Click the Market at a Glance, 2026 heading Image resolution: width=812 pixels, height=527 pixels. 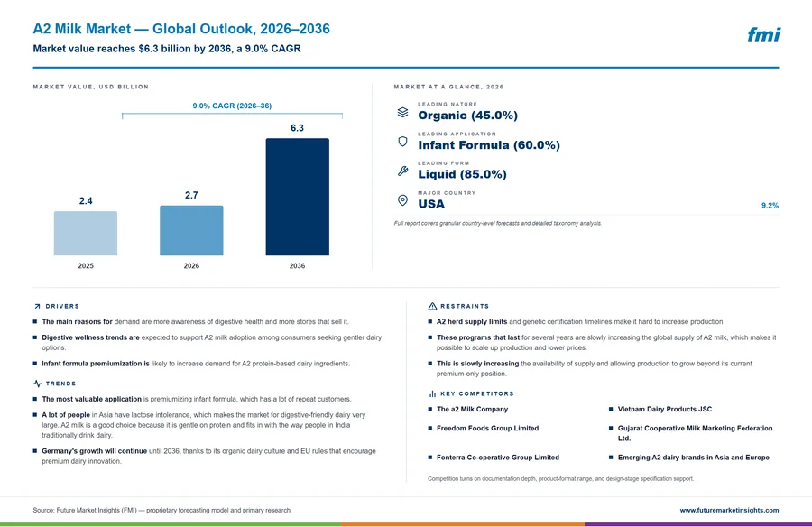(448, 87)
